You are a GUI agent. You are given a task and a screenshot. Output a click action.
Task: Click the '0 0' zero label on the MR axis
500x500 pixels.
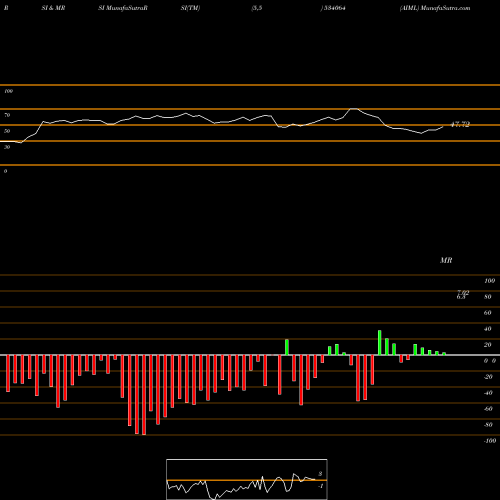click(x=490, y=361)
